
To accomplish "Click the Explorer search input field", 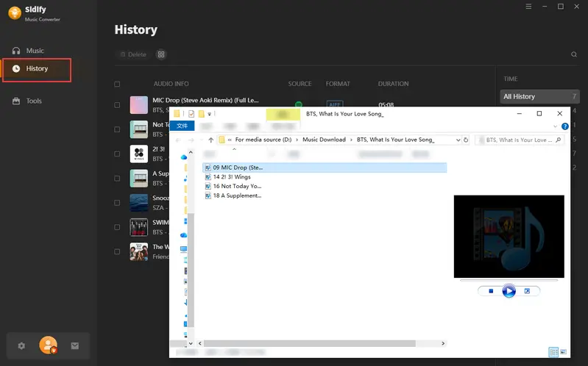I will tap(520, 140).
